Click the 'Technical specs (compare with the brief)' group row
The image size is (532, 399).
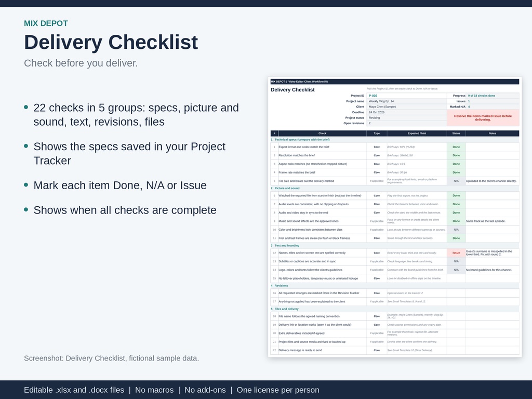click(395, 139)
